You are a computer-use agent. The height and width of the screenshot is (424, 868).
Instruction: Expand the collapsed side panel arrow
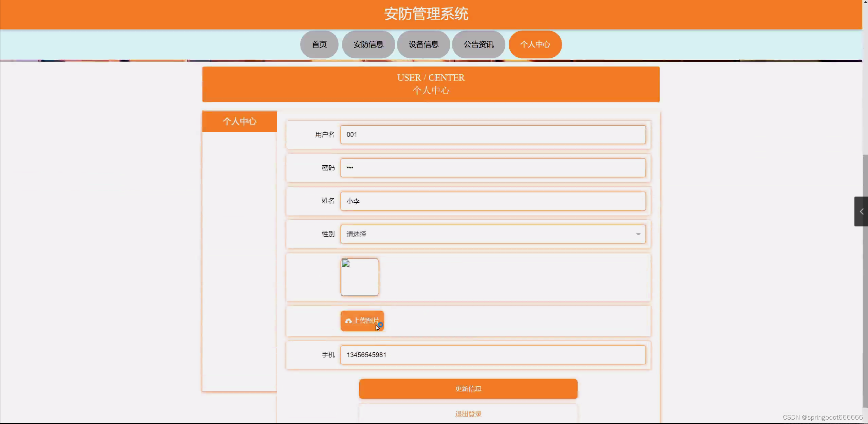tap(861, 211)
